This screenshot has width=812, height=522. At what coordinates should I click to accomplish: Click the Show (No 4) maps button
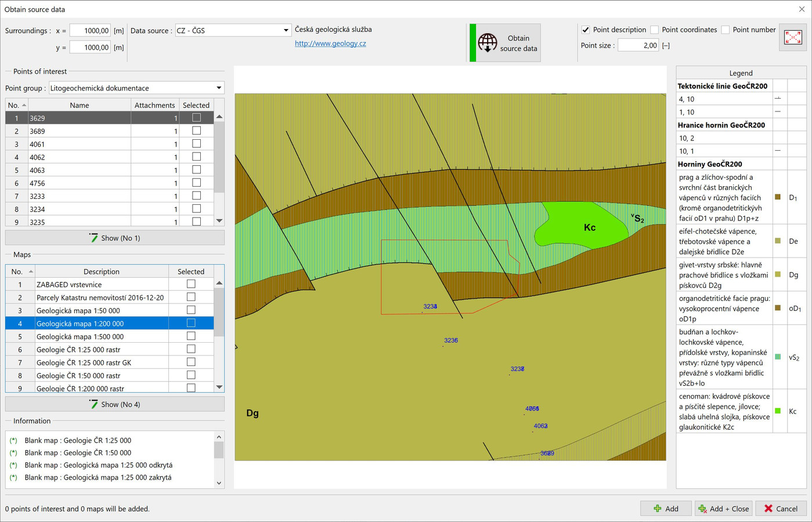click(115, 404)
